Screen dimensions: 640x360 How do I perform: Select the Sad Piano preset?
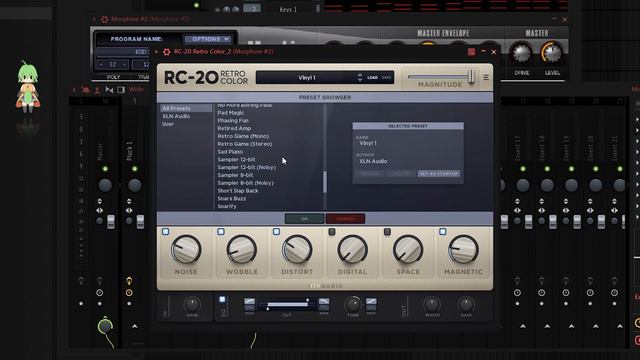tap(230, 151)
